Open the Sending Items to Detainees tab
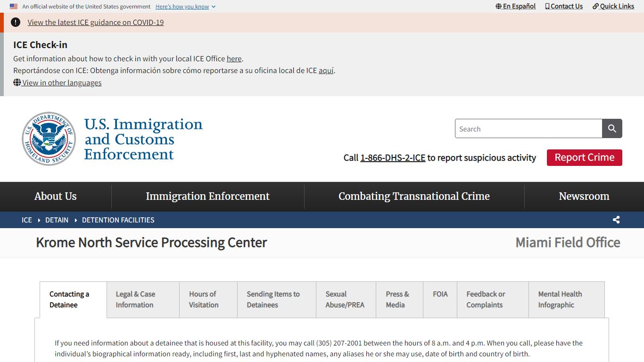The height and width of the screenshot is (362, 644). tap(276, 299)
